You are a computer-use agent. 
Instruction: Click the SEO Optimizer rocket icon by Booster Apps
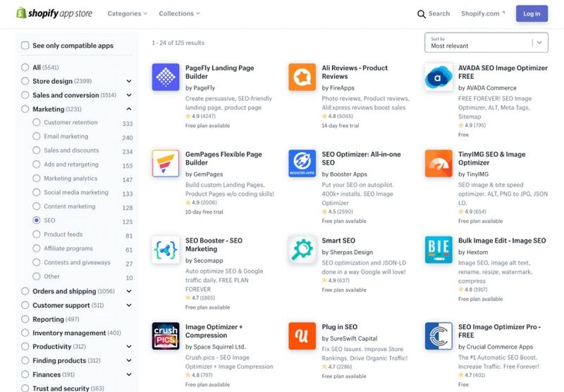coord(302,164)
